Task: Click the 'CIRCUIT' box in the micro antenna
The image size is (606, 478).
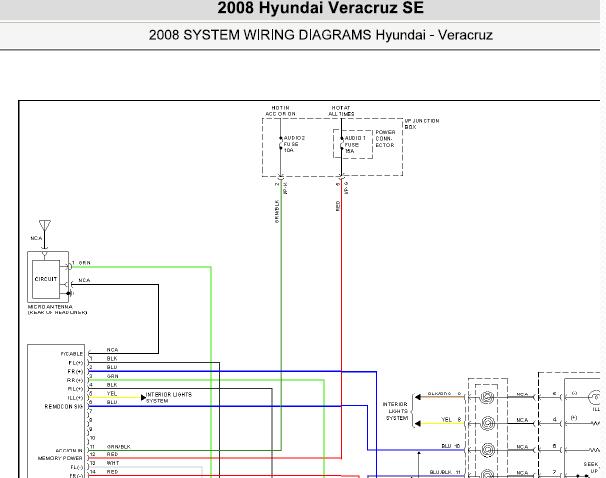Action: click(x=46, y=279)
